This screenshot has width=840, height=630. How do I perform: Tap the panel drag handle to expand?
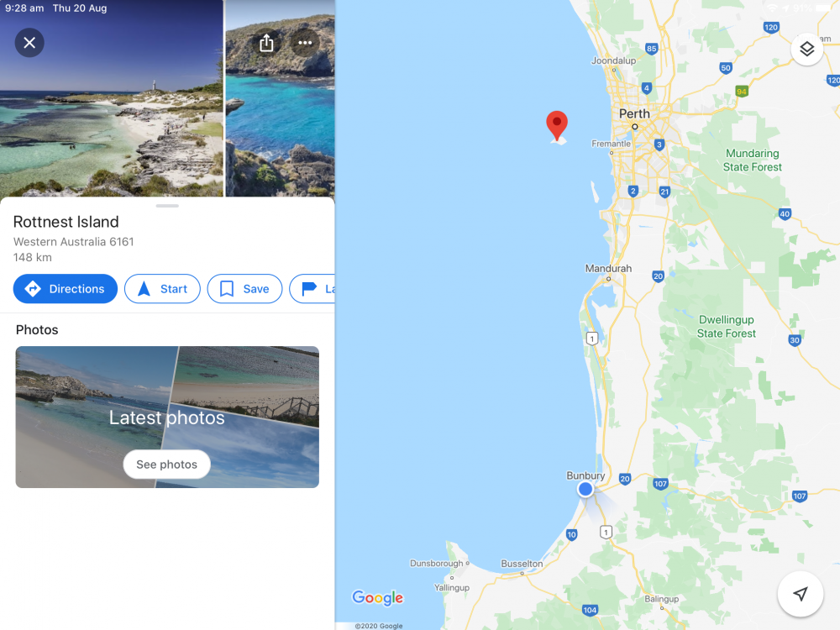click(x=167, y=206)
